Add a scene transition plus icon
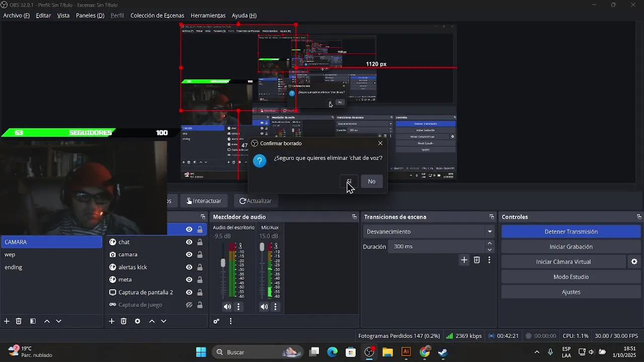This screenshot has width=644, height=362. click(x=464, y=260)
